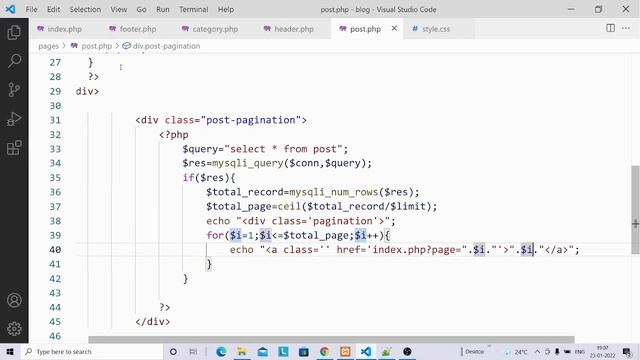Click the mysqli_query call on line 34
The width and height of the screenshot is (640, 360).
248,163
